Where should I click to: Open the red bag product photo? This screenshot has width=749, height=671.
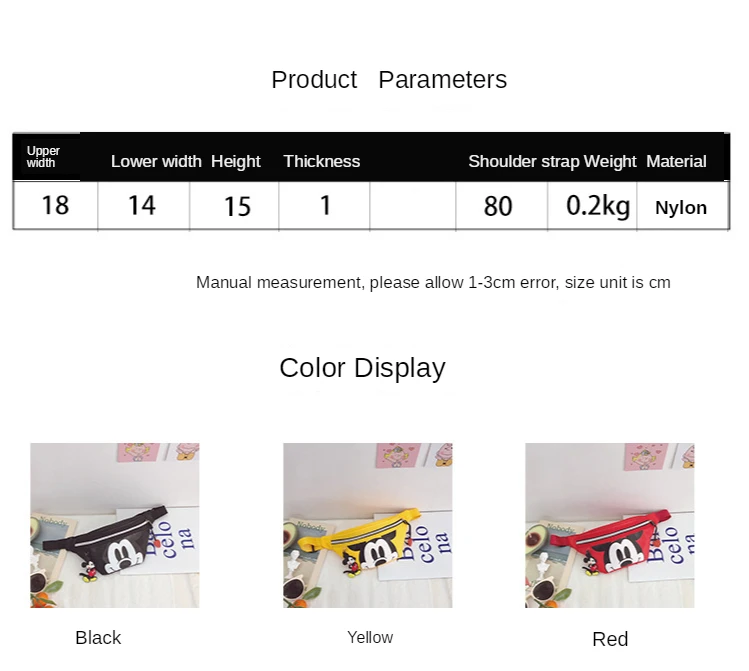[x=610, y=525]
